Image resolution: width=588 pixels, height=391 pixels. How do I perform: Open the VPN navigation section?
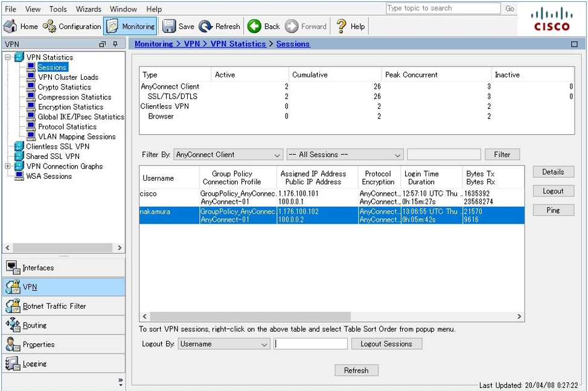(63, 286)
